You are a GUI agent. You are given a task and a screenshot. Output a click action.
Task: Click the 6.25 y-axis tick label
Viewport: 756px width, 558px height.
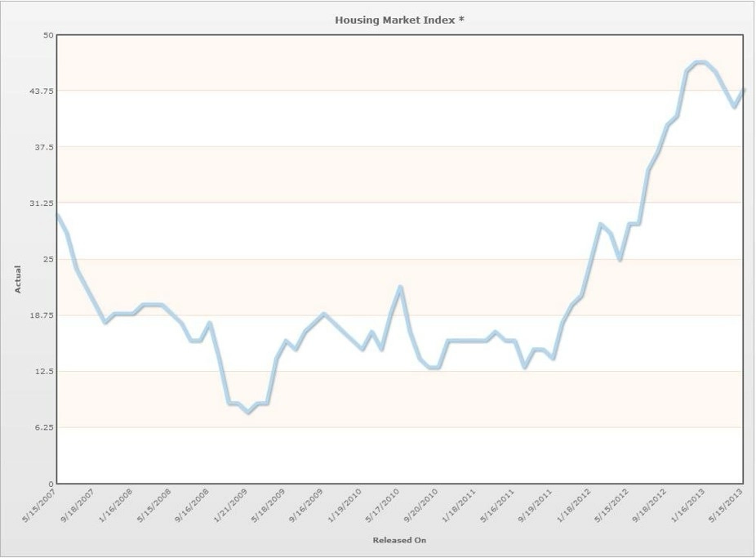tap(44, 427)
